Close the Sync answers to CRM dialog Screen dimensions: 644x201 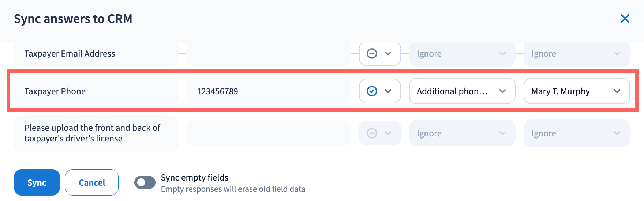(625, 19)
